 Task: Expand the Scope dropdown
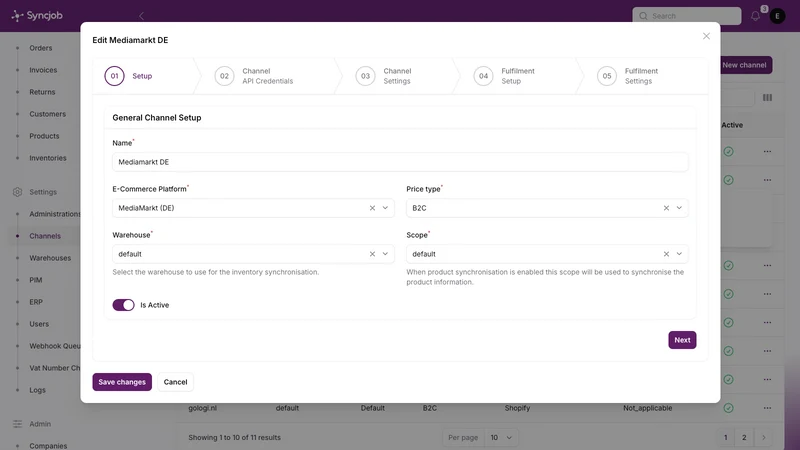pyautogui.click(x=679, y=254)
